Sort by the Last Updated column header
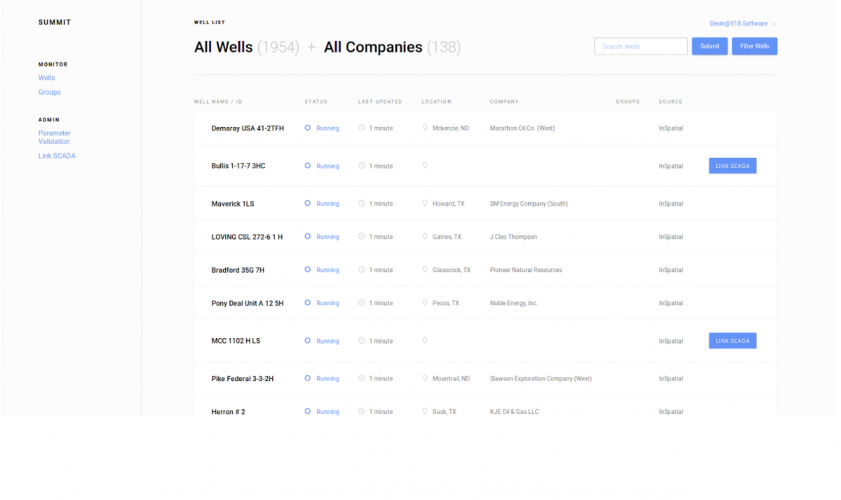Screen dimensions: 841x500 pos(380,102)
